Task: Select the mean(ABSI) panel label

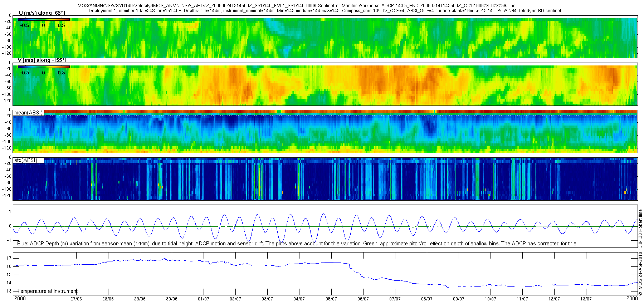Action: point(29,113)
